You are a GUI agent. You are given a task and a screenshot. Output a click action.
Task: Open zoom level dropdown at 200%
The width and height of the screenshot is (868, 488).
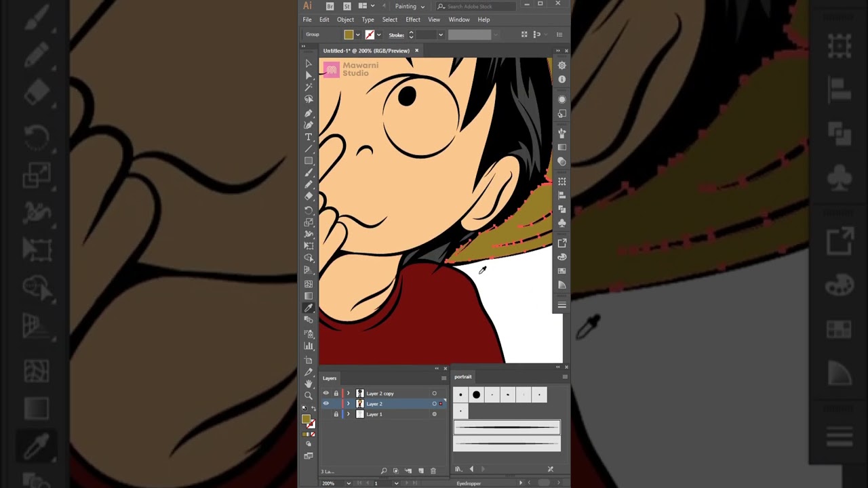[x=349, y=483]
